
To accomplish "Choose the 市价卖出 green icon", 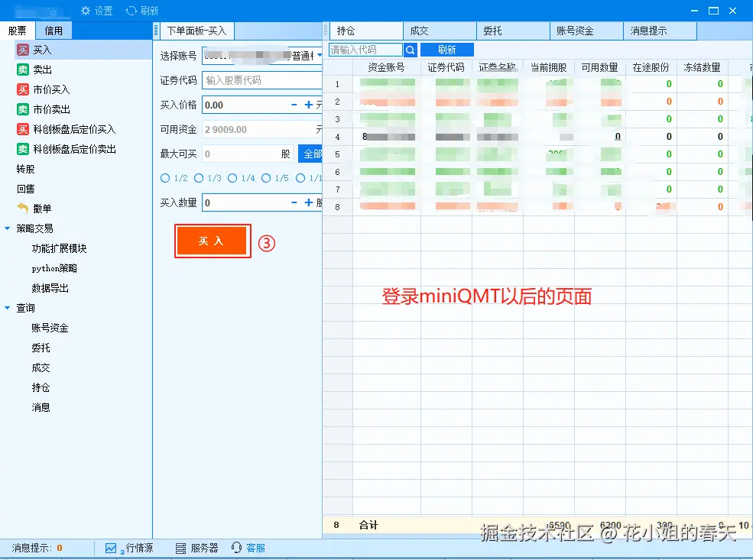I will click(23, 109).
